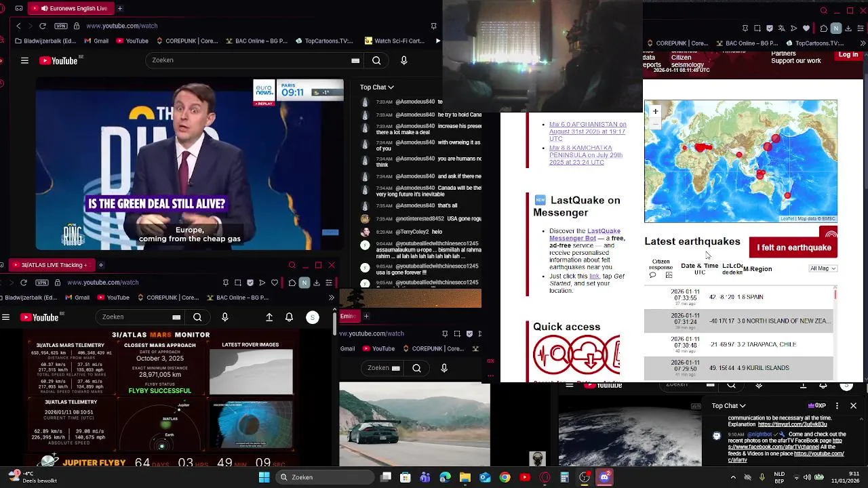This screenshot has width=868, height=488.
Task: Open a new tab next to Euronews tab
Action: (x=120, y=8)
